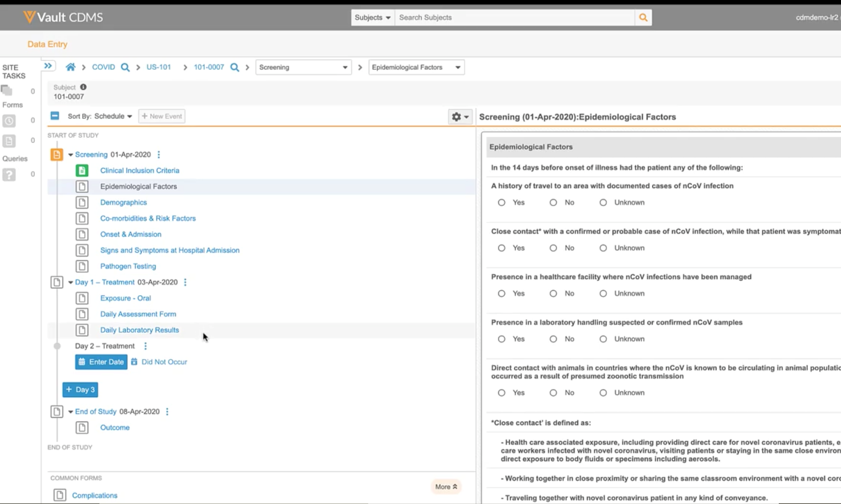The image size is (841, 504).
Task: Click magnifier icon next to COVID breadcrumb
Action: pyautogui.click(x=125, y=67)
